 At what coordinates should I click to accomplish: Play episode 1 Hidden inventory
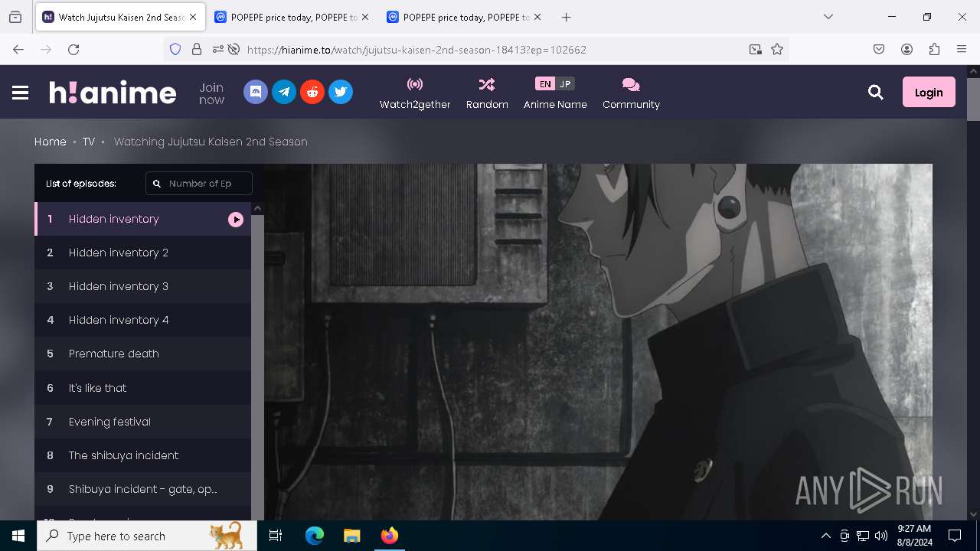click(143, 219)
